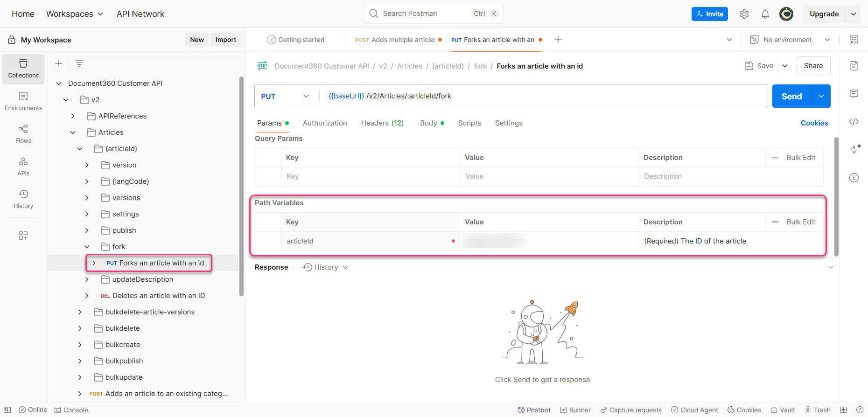Open the settings gear icon

[744, 14]
